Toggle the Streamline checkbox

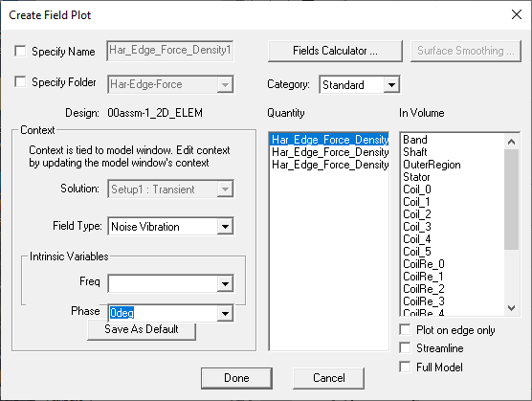click(405, 347)
